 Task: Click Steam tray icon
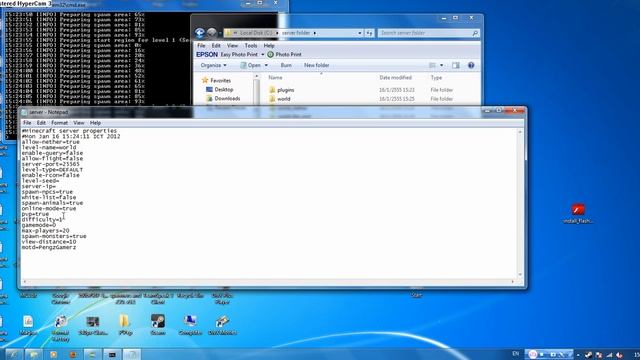click(x=588, y=355)
